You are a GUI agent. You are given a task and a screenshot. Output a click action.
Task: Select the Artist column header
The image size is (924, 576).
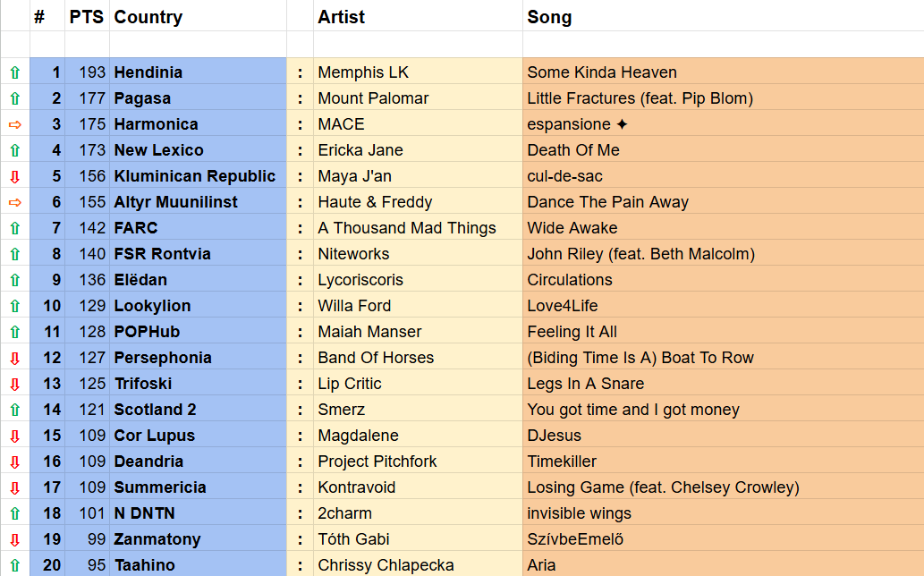click(342, 17)
